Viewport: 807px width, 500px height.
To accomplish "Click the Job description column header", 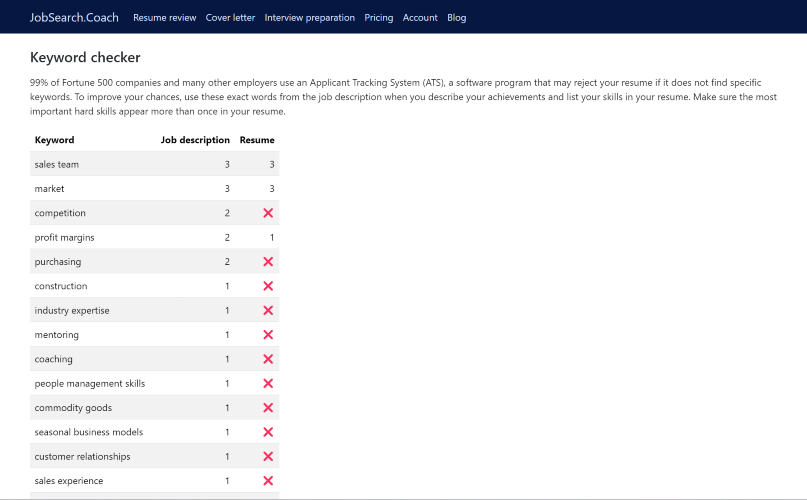I will click(x=195, y=140).
